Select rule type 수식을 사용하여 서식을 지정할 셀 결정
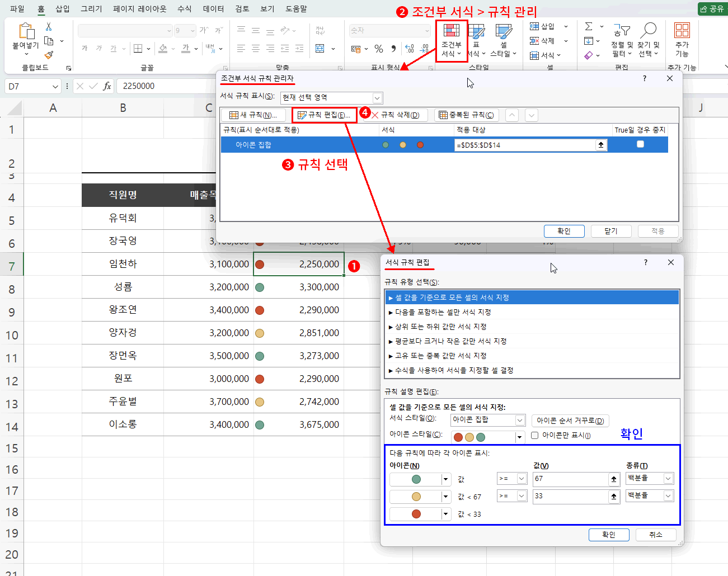 (532, 370)
